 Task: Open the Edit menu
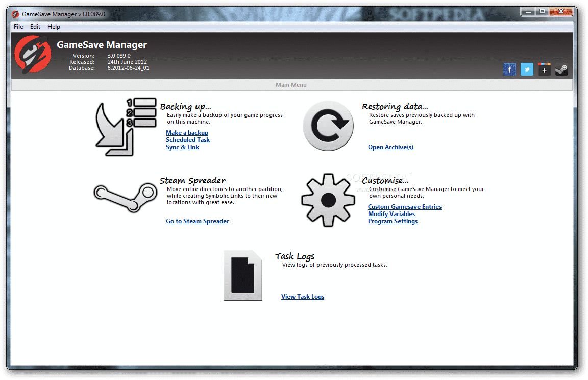coord(35,27)
